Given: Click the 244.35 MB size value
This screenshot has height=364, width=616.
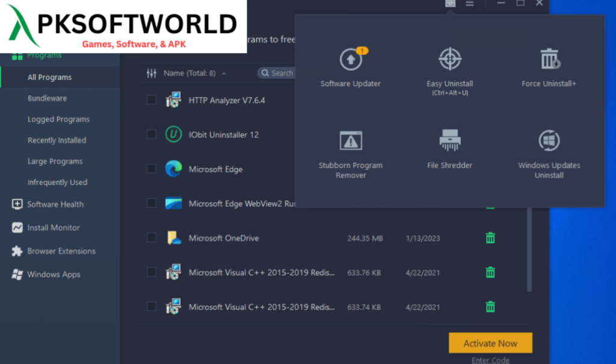Looking at the screenshot, I should pos(365,238).
